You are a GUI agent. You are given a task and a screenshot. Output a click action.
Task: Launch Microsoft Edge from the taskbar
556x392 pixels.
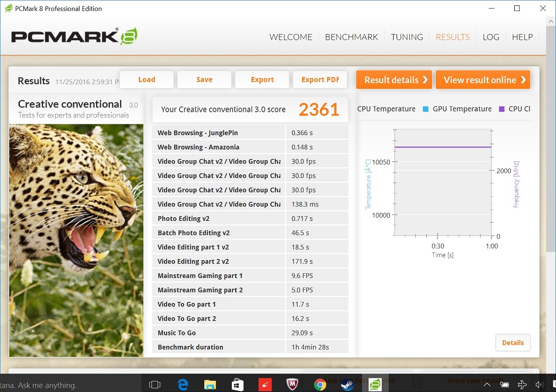click(x=182, y=384)
